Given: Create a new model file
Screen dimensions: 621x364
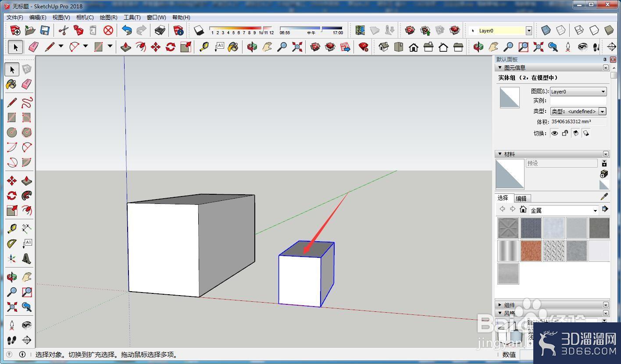Looking at the screenshot, I should [15, 30].
